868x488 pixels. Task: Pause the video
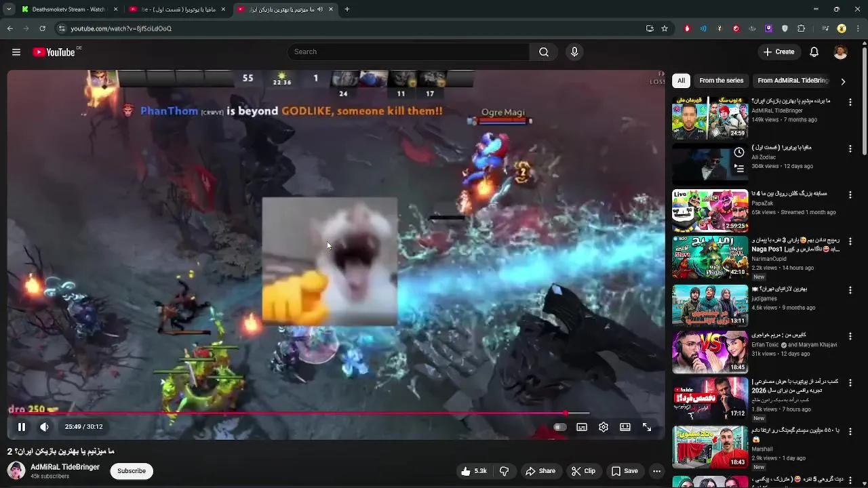coord(22,427)
